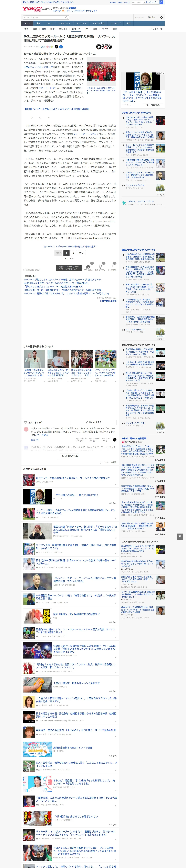Click the scroll-to-top arrow button
Image resolution: width=186 pixels, height=868 pixels.
(x=180, y=536)
